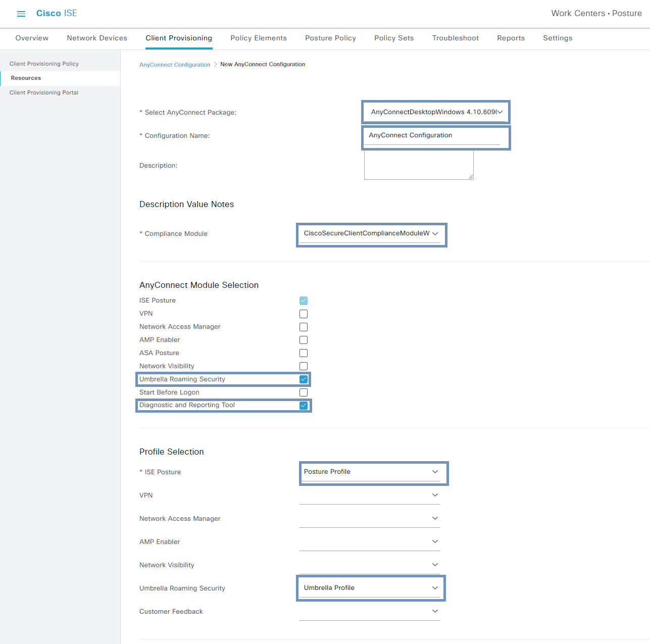Open Umbrella Roaming Security profile dropdown
Image resolution: width=650 pixels, height=644 pixels.
pos(370,588)
